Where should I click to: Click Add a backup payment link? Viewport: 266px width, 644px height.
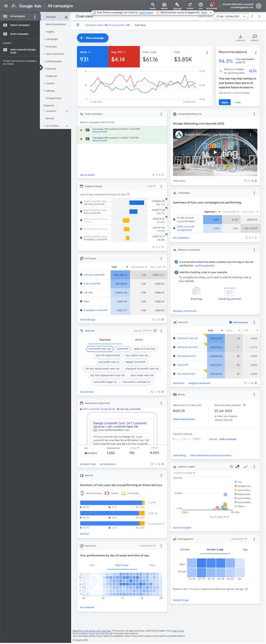(x=228, y=439)
